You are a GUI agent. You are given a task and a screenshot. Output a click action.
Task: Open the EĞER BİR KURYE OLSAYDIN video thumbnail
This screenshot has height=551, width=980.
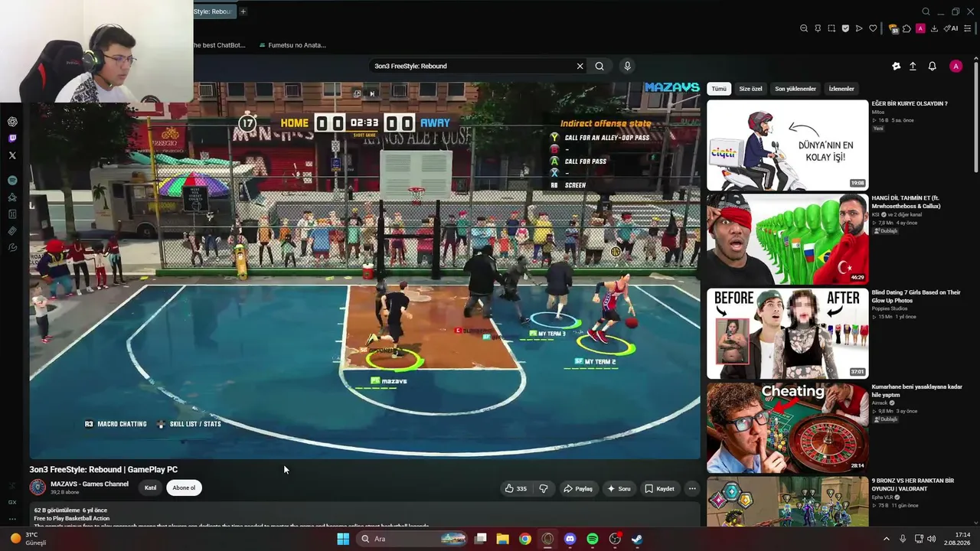pos(787,145)
